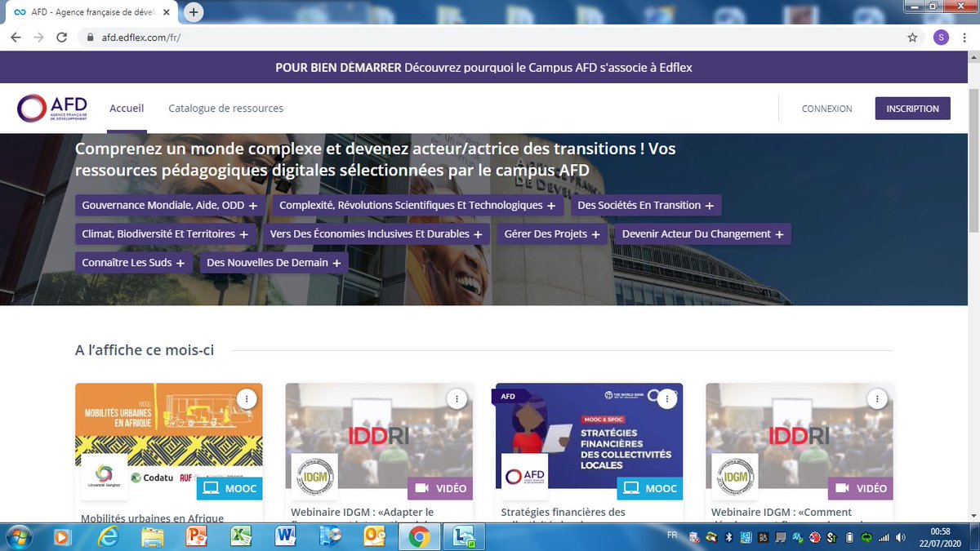Click the AFD logo in the header
This screenshot has height=551, width=980.
[51, 108]
